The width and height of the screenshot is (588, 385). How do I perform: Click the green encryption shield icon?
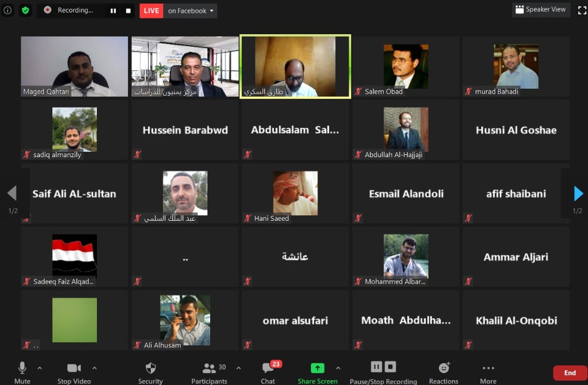coord(26,10)
